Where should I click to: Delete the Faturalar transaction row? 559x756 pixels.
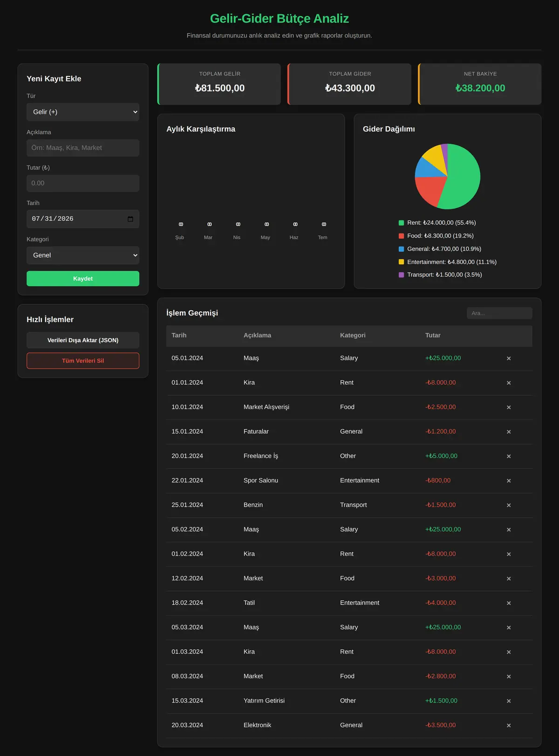[x=509, y=432]
